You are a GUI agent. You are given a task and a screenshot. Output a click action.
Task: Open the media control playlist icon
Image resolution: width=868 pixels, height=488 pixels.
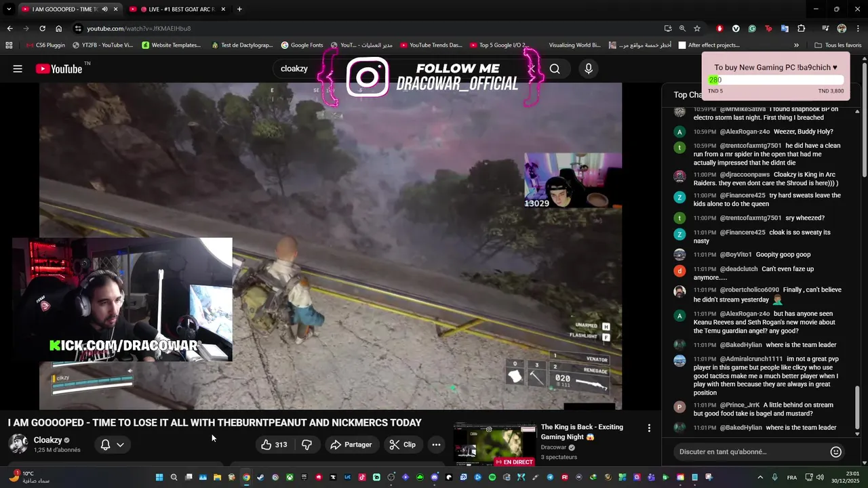(x=825, y=28)
